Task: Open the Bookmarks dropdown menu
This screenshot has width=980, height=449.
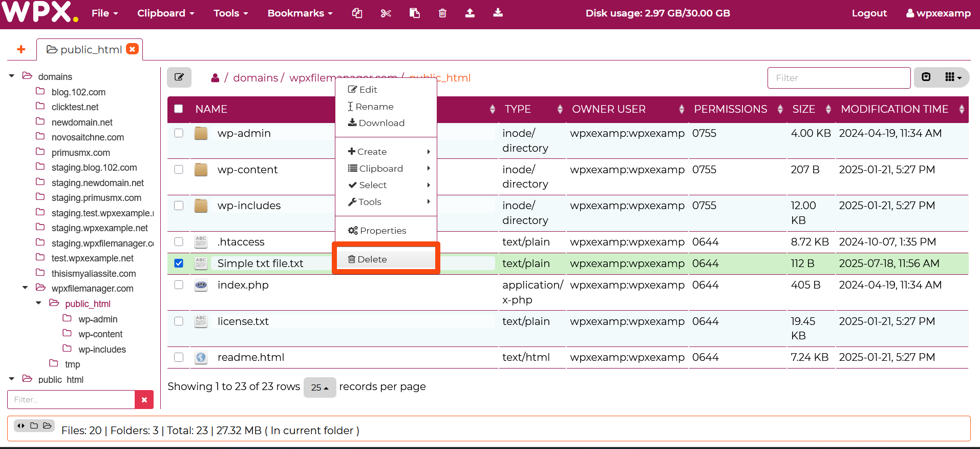Action: tap(300, 13)
